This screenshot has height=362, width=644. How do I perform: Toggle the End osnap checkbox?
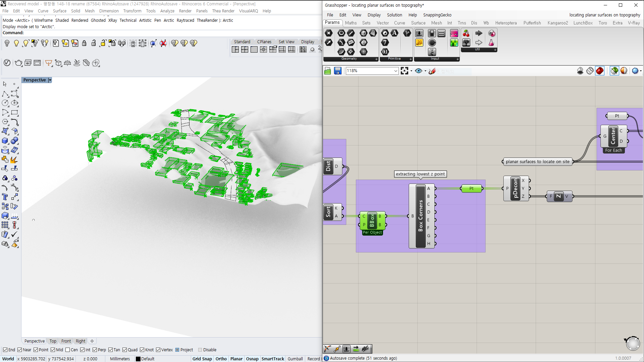5,350
